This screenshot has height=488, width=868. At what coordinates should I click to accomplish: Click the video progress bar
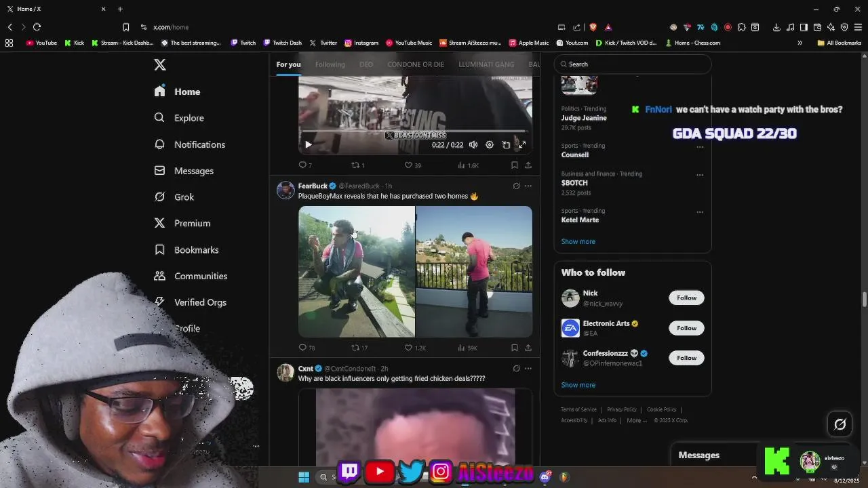(415, 131)
